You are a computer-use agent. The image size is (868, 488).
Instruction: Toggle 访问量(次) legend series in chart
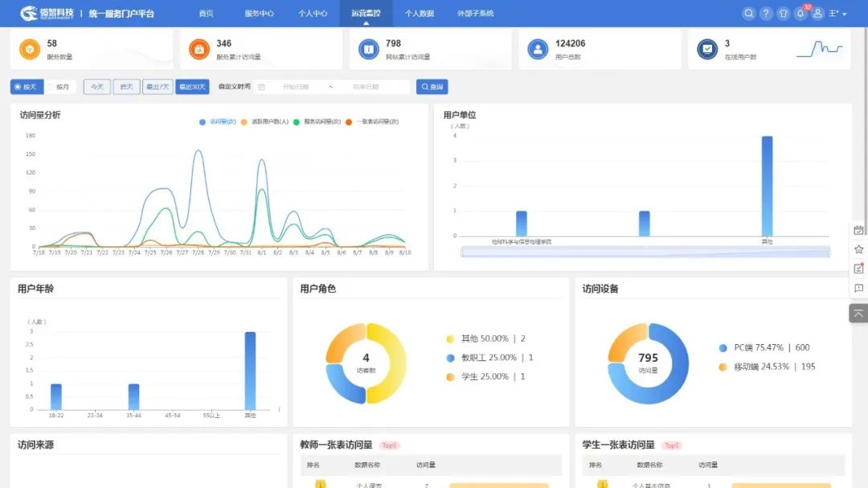click(x=218, y=122)
